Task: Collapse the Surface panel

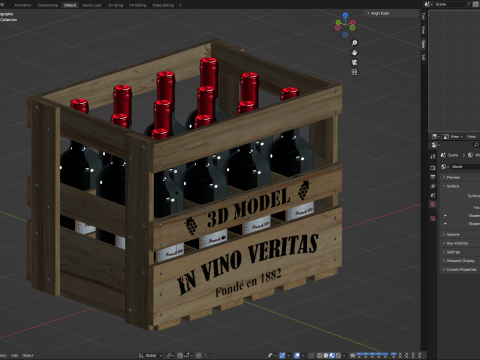Action: click(x=453, y=186)
